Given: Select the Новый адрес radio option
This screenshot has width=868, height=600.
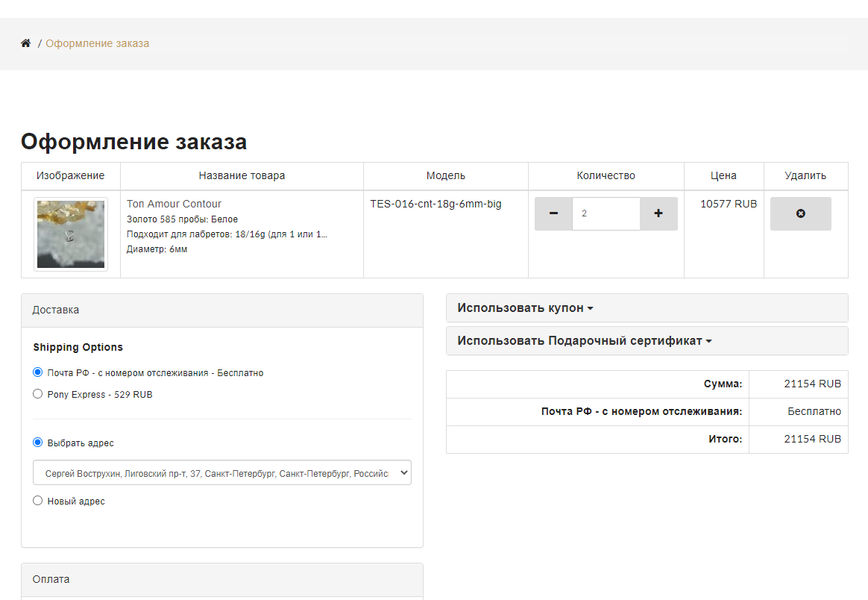Looking at the screenshot, I should (38, 501).
